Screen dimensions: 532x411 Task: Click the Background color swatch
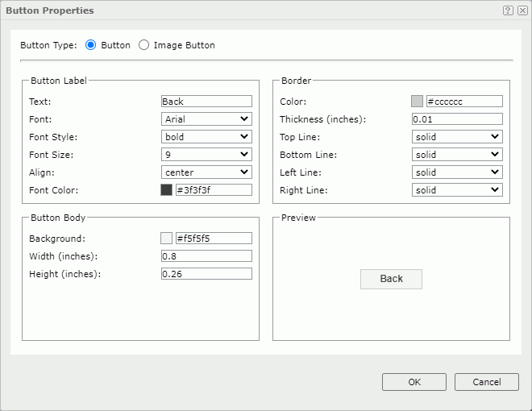pyautogui.click(x=166, y=239)
